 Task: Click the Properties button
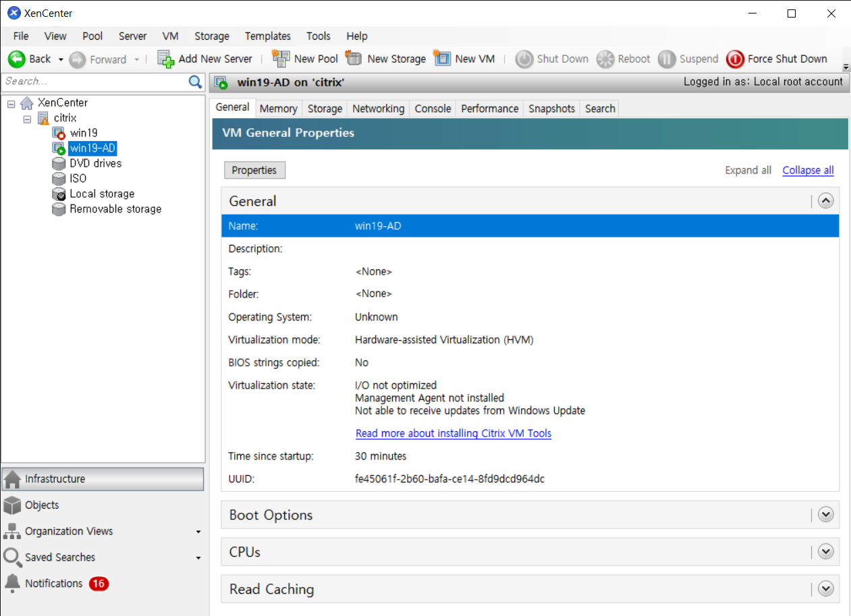[x=254, y=170]
